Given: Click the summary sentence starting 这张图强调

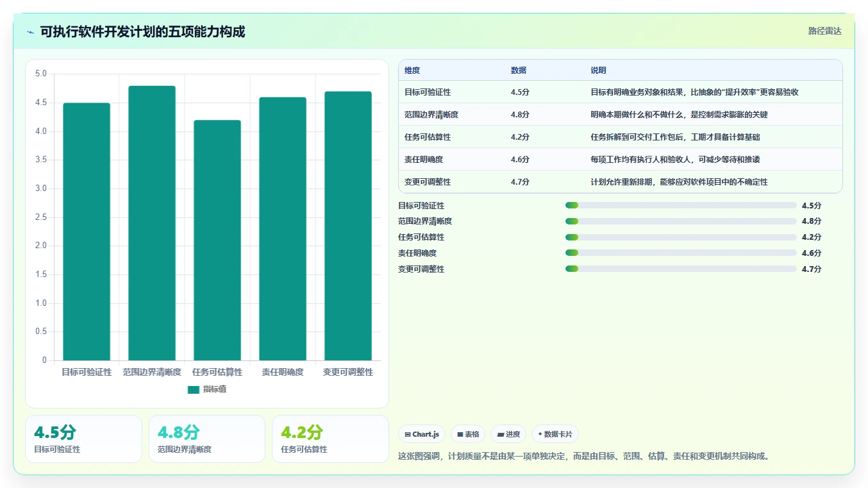Looking at the screenshot, I should [583, 457].
